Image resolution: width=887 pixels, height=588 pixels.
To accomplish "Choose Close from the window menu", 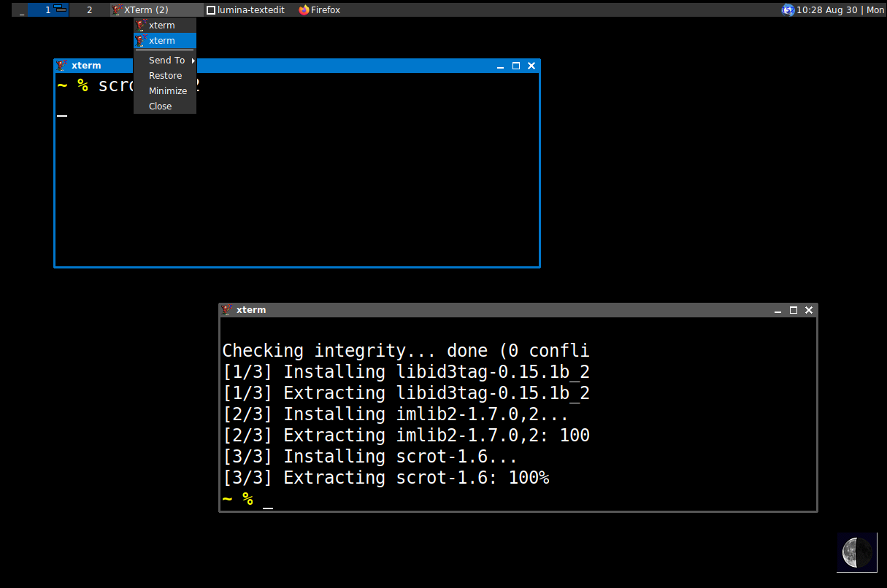I will [160, 107].
